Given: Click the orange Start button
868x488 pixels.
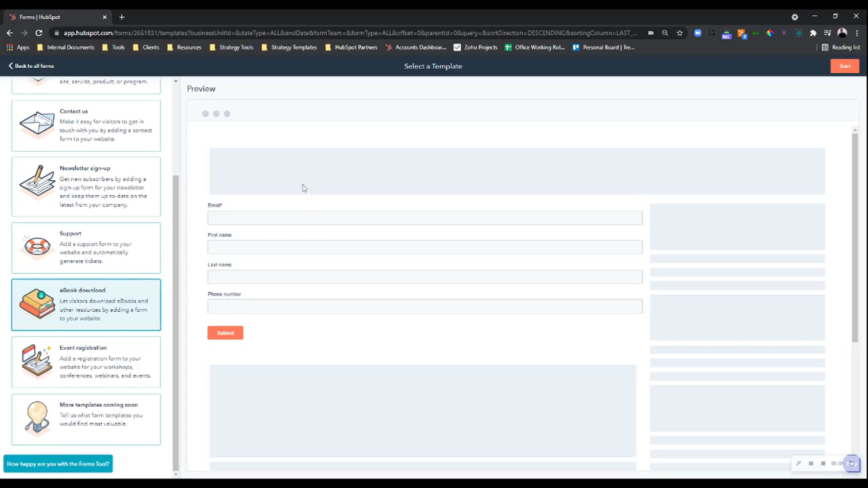Looking at the screenshot, I should tap(844, 66).
